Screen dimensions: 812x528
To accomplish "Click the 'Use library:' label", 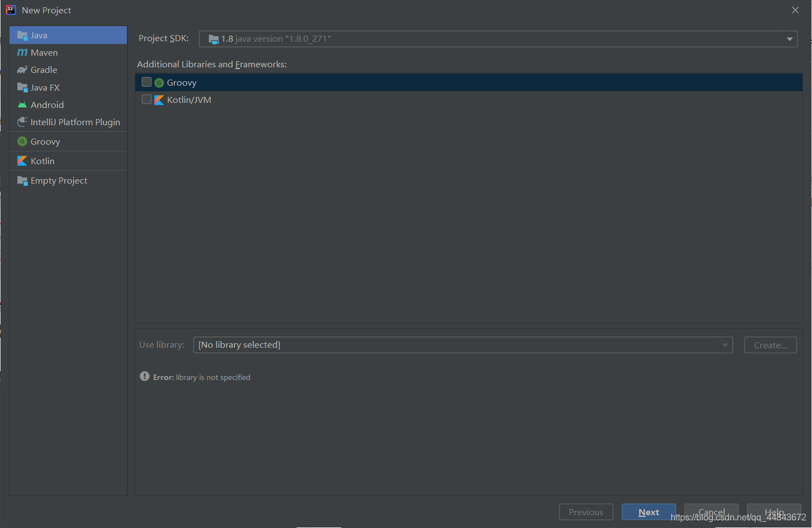I will click(162, 345).
